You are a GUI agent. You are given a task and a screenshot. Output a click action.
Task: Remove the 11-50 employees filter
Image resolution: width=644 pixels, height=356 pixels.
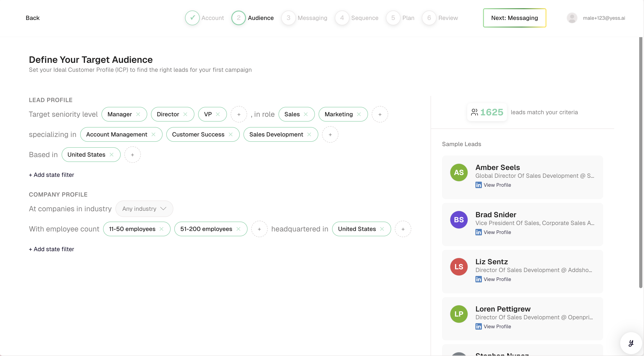click(x=161, y=229)
